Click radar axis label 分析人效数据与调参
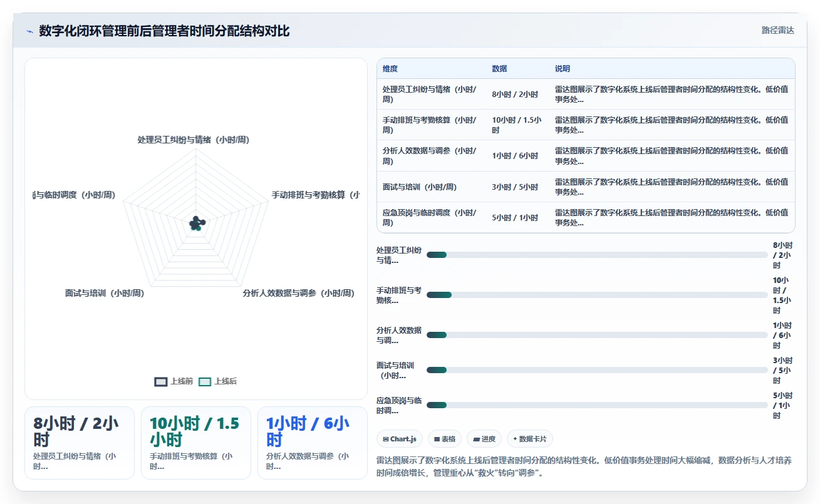 299,292
